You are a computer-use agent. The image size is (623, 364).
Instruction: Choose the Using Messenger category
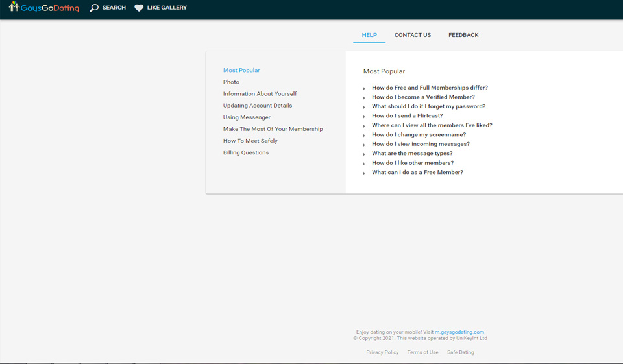247,117
